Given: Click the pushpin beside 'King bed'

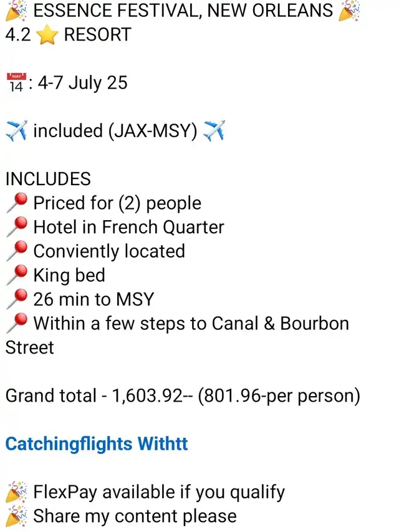Looking at the screenshot, I should tap(16, 275).
